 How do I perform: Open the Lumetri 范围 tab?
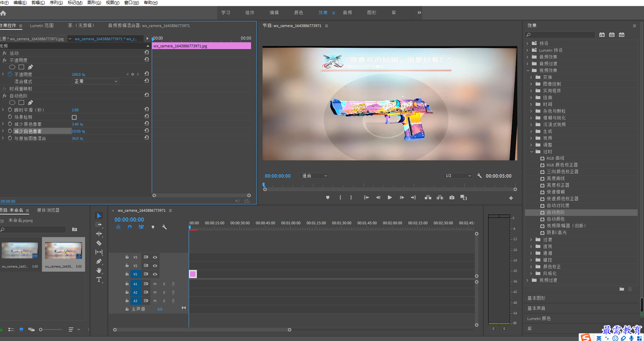point(42,25)
